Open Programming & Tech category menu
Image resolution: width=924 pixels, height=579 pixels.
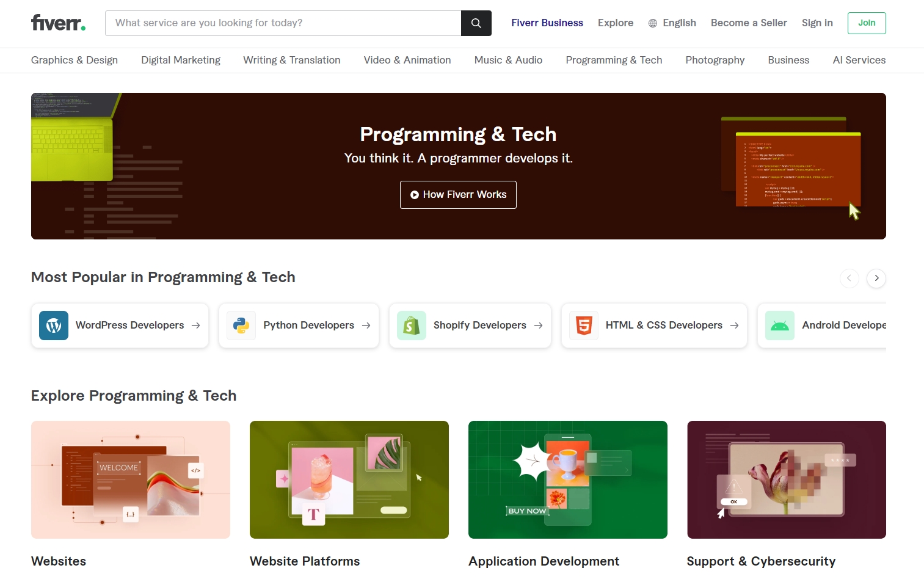pyautogui.click(x=614, y=60)
